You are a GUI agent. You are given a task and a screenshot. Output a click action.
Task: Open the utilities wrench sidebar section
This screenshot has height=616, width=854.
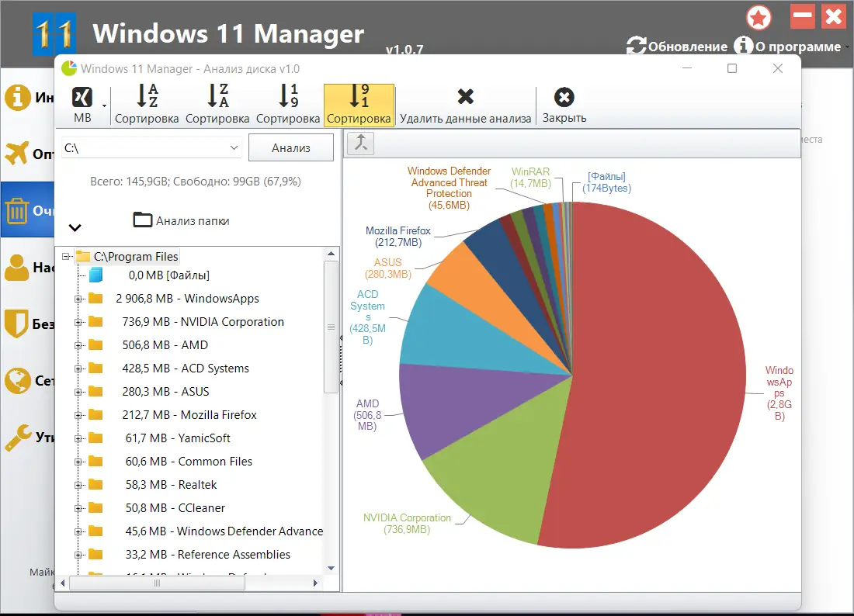point(27,437)
